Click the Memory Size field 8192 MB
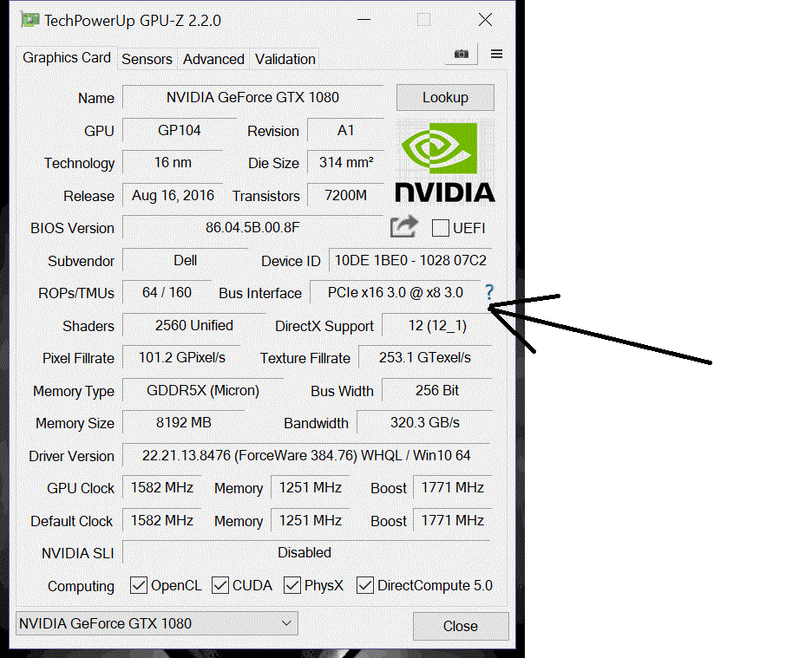This screenshot has width=812, height=658. pyautogui.click(x=183, y=422)
